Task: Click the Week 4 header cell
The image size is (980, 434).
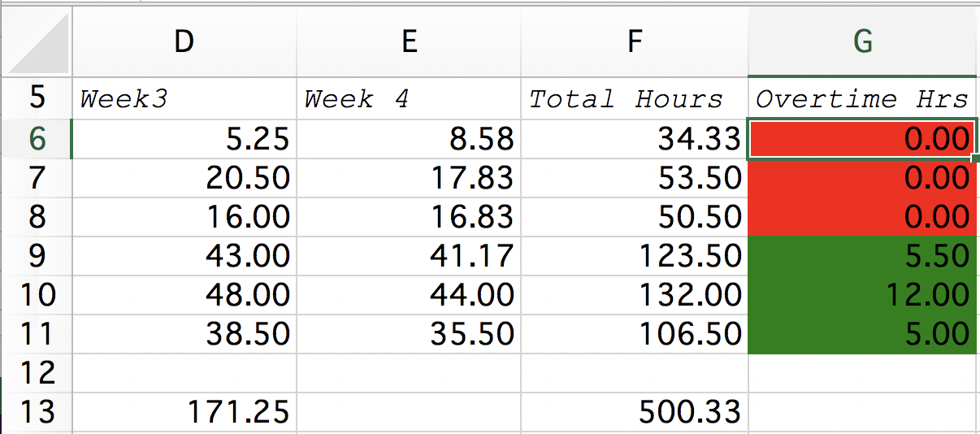Action: [x=409, y=98]
